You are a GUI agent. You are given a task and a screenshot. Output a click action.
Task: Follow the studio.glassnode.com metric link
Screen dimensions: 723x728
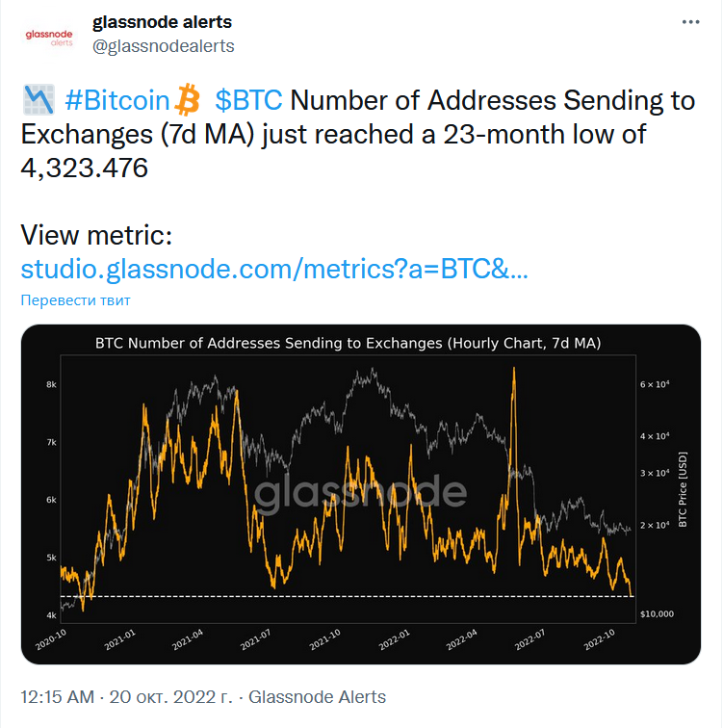(x=274, y=269)
